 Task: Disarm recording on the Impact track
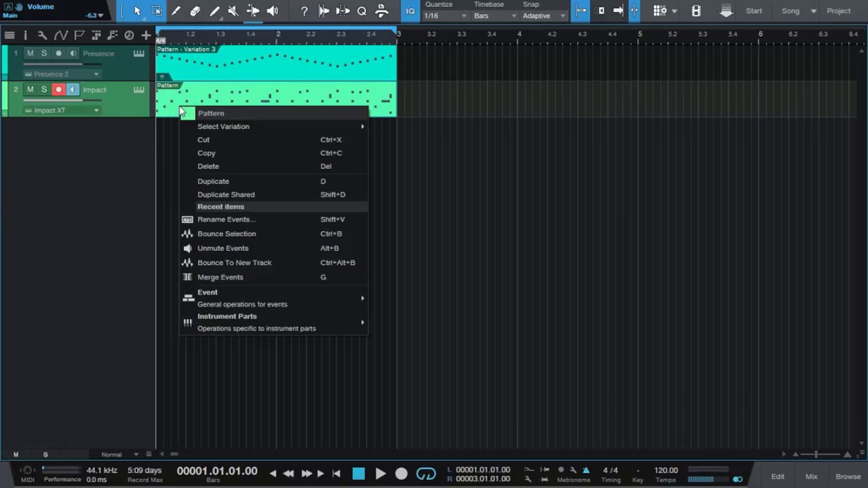58,89
